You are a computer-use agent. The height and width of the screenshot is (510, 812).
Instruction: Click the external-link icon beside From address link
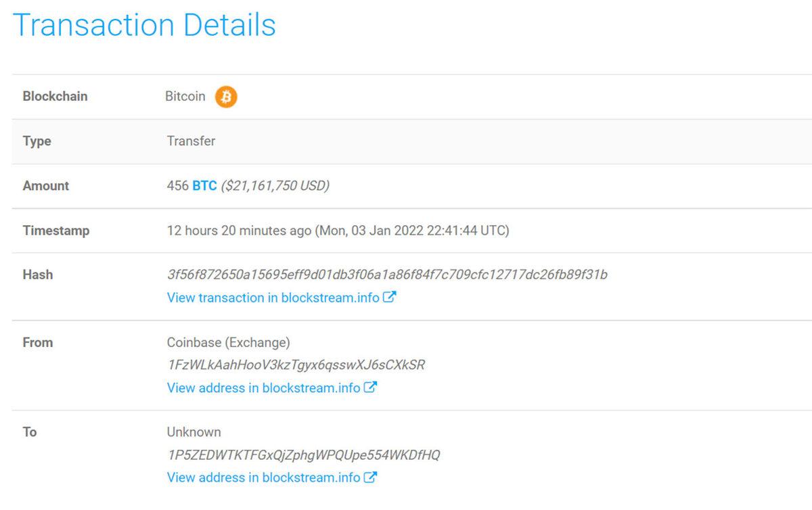(369, 388)
